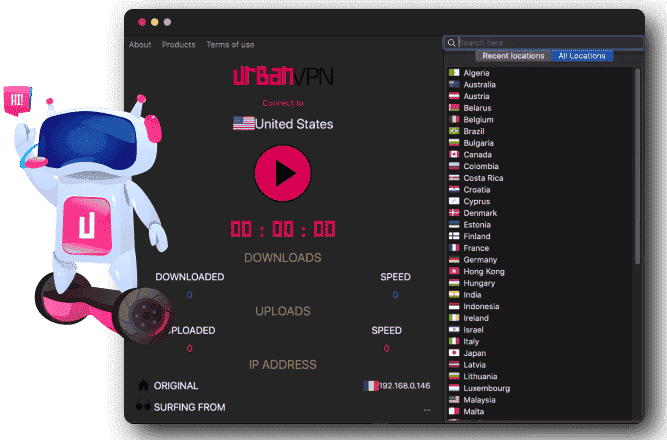This screenshot has height=440, width=667.
Task: Click the France flag icon
Action: tap(454, 247)
